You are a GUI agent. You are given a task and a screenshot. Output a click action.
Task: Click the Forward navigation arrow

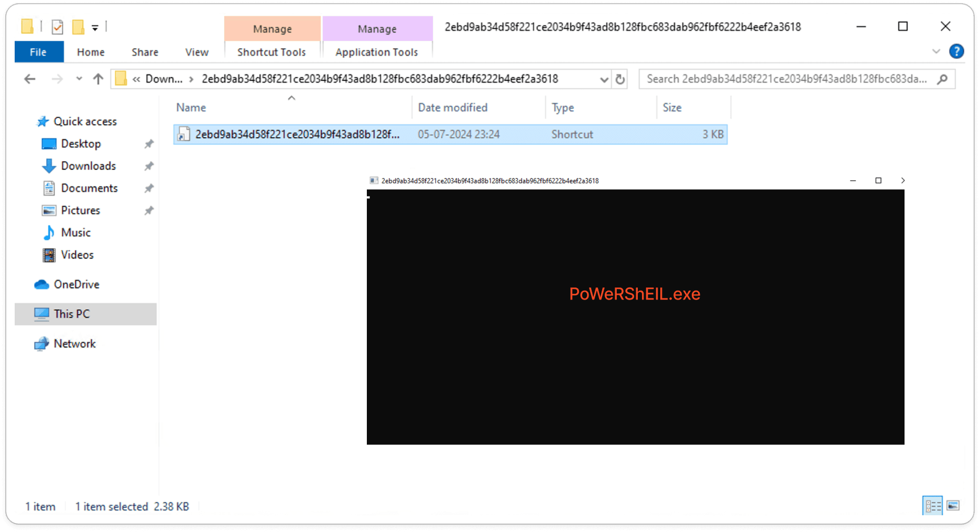57,79
